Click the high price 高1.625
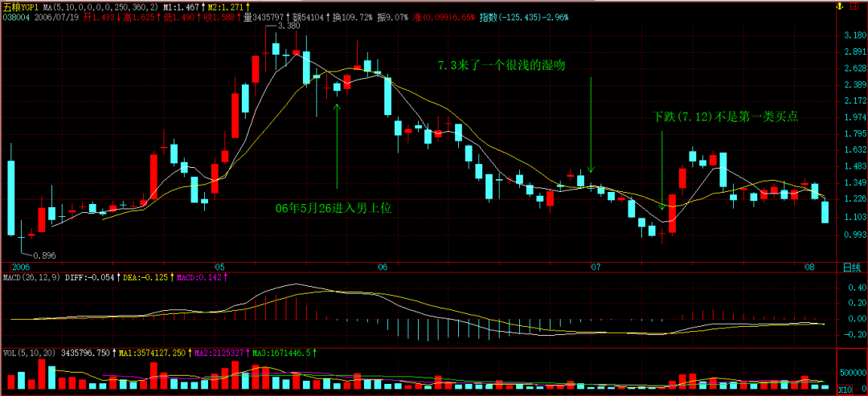The image size is (868, 396). coord(138,17)
